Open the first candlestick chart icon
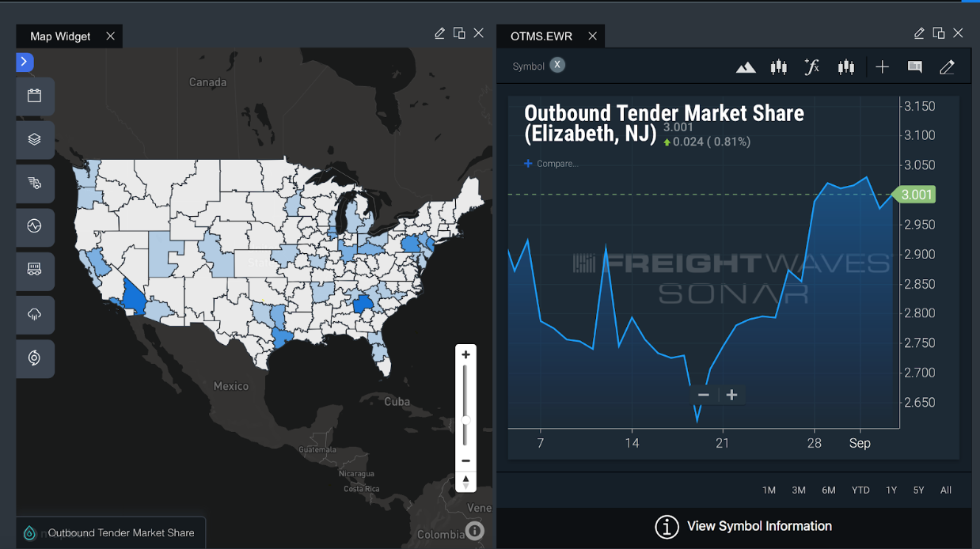 click(x=779, y=67)
